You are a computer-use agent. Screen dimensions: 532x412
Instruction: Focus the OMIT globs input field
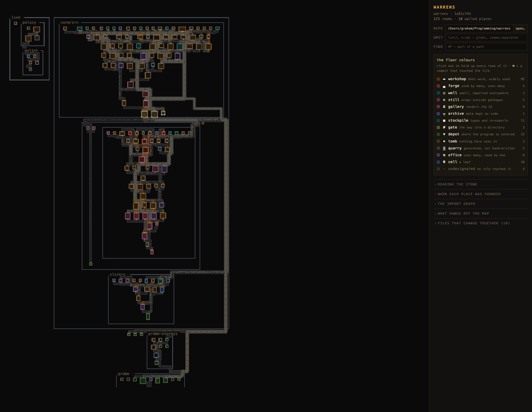click(x=487, y=37)
